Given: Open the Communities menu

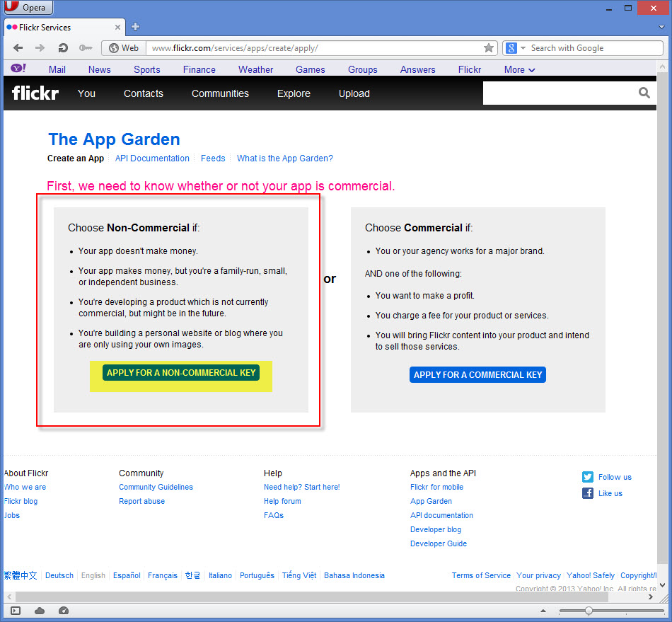Looking at the screenshot, I should pyautogui.click(x=220, y=93).
